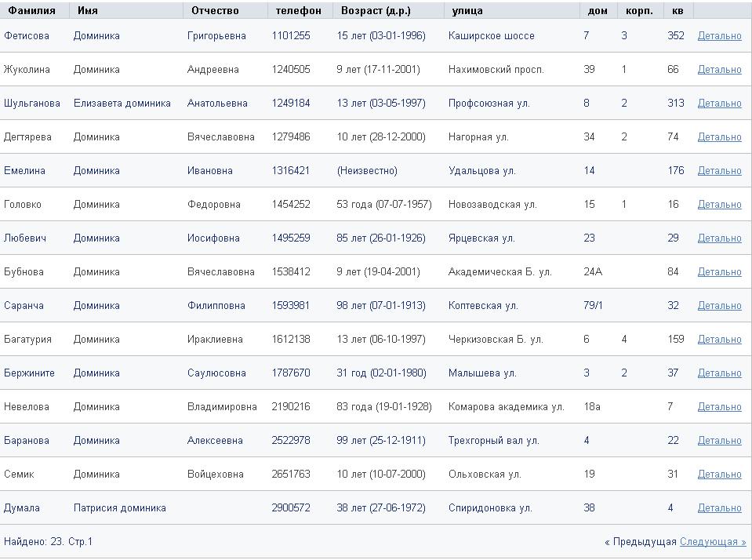Click Детально link for Багатурия
Viewport: 752px width, 560px height.
[x=719, y=340]
